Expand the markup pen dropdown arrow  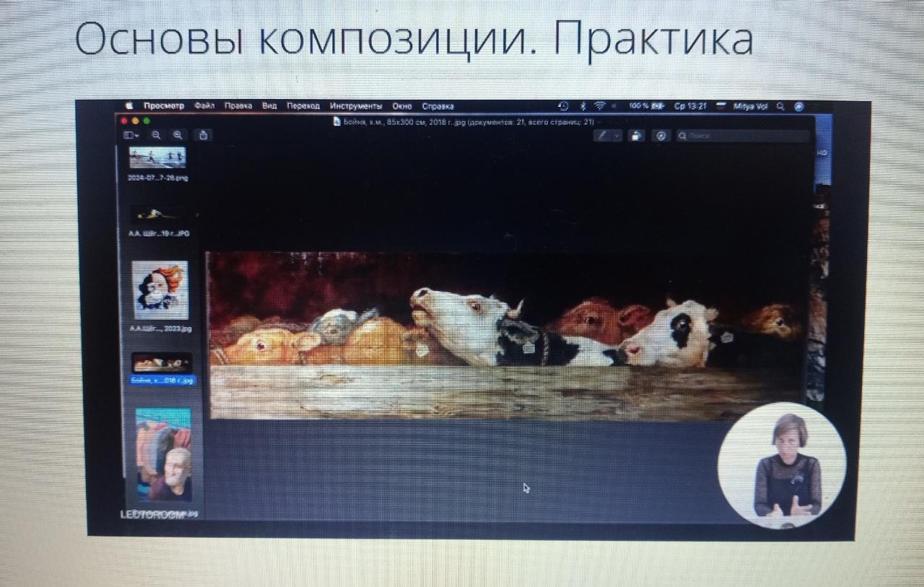tap(616, 136)
